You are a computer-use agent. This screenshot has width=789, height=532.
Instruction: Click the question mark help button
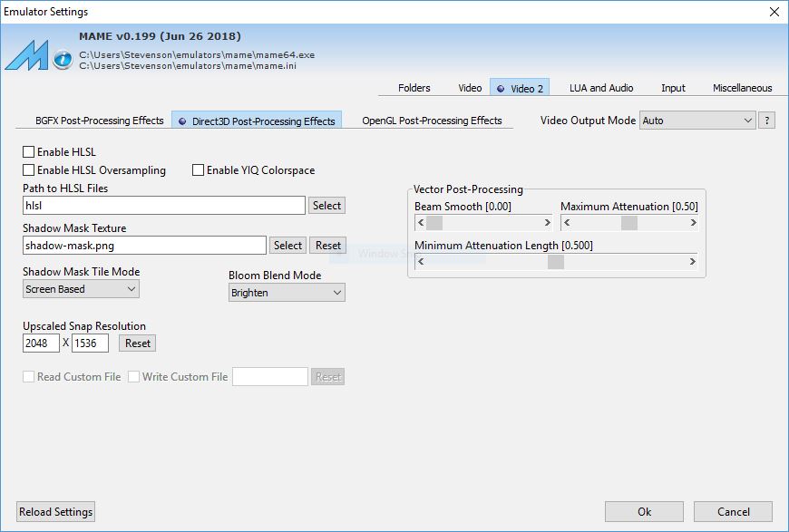click(x=766, y=121)
